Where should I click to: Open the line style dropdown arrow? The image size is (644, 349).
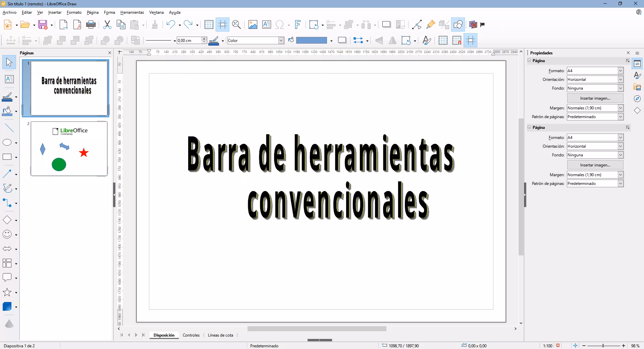(x=174, y=41)
